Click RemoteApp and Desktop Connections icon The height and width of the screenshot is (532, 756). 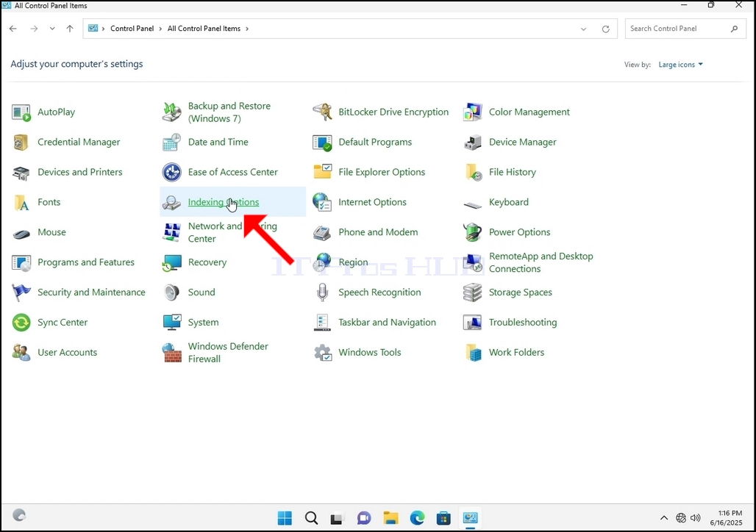coord(472,262)
